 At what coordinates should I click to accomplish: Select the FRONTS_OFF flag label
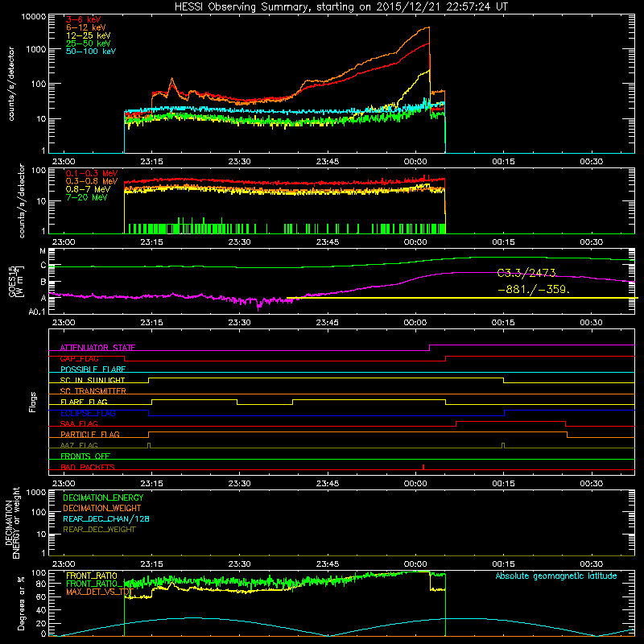tap(85, 456)
